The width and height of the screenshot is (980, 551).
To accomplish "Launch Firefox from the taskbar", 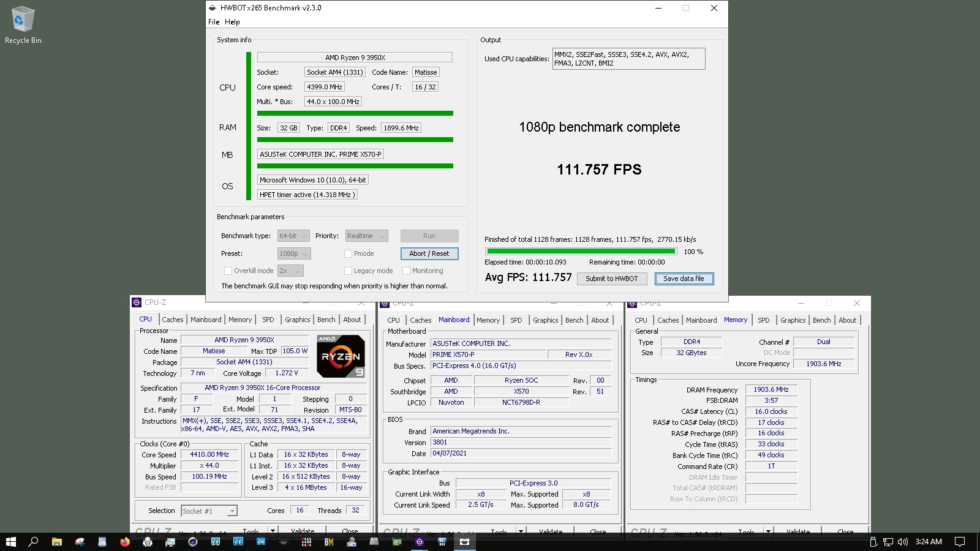I will tap(125, 542).
